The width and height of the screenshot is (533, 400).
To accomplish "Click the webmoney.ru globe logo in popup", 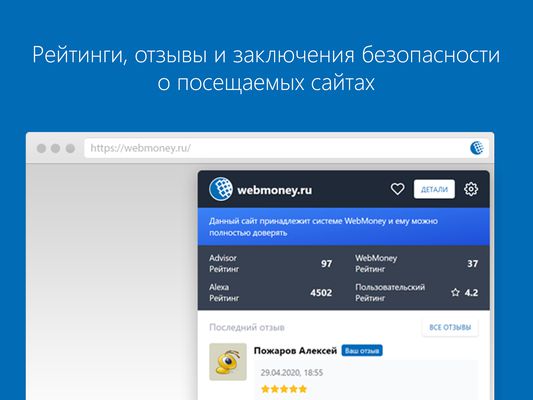I will click(x=221, y=189).
